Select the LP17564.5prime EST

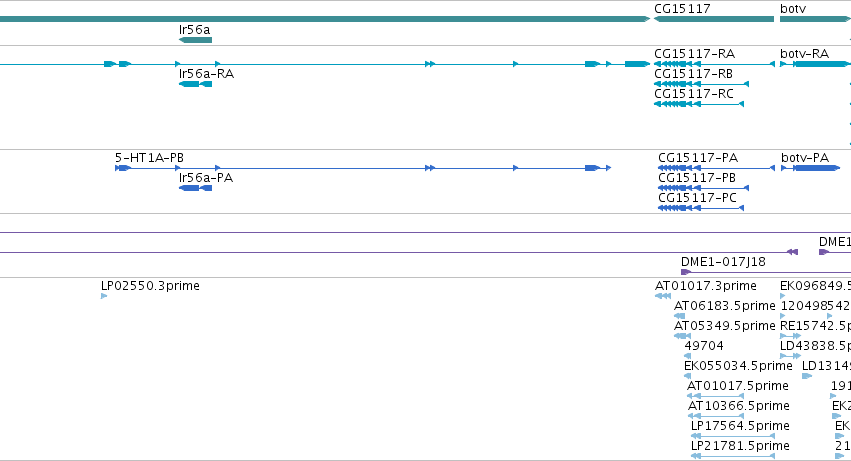[733, 436]
